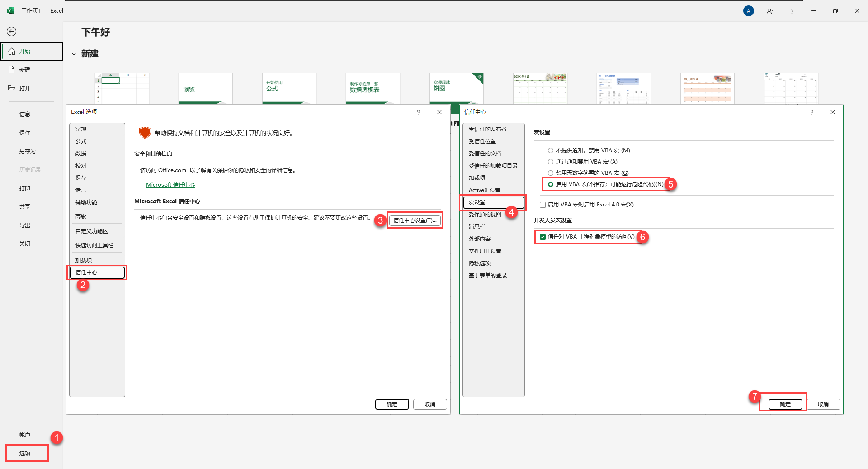Viewport: 868px width, 469px height.
Task: Click the help icon in Excel Options dialog
Action: pos(418,112)
